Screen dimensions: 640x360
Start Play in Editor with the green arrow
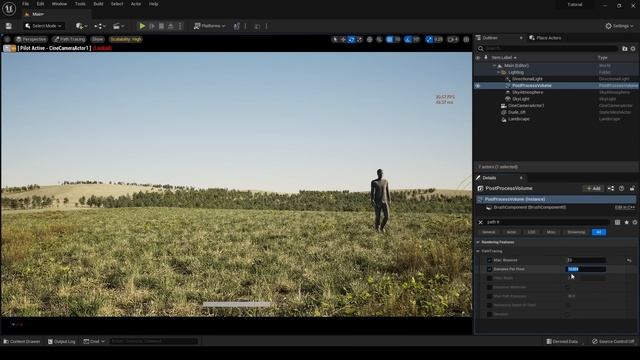click(x=142, y=26)
